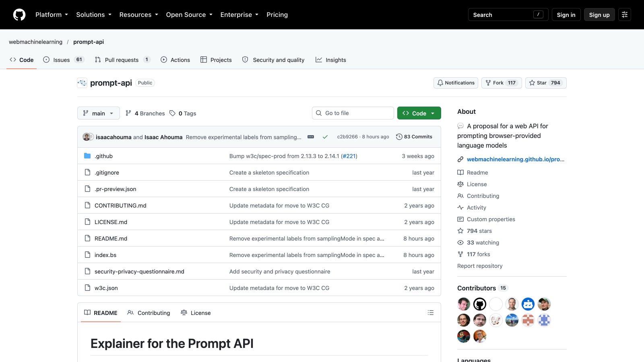This screenshot has height=362, width=644.
Task: Open the GitHub octocat contributor avatar
Action: click(480, 304)
